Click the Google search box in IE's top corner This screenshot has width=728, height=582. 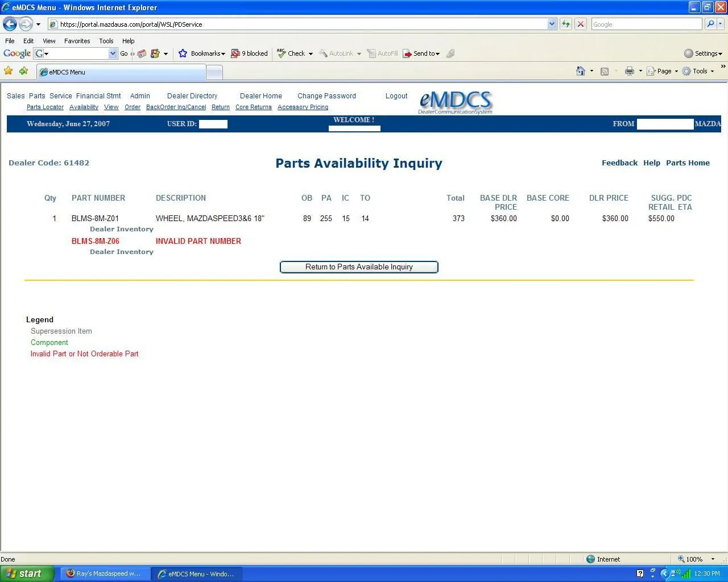[x=647, y=24]
